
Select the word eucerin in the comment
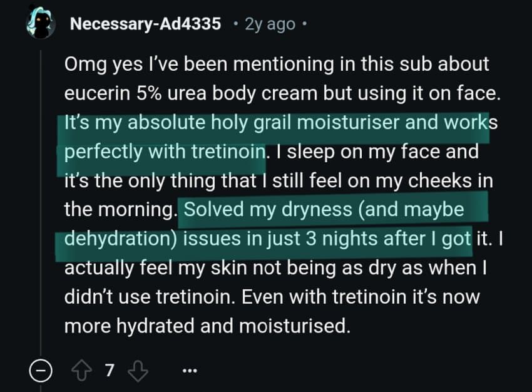point(97,93)
